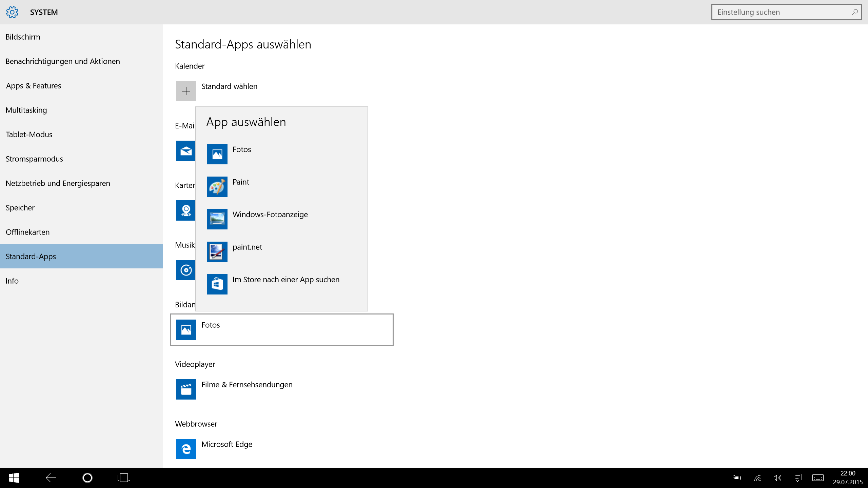Click the battery tray icon

pos(736,478)
